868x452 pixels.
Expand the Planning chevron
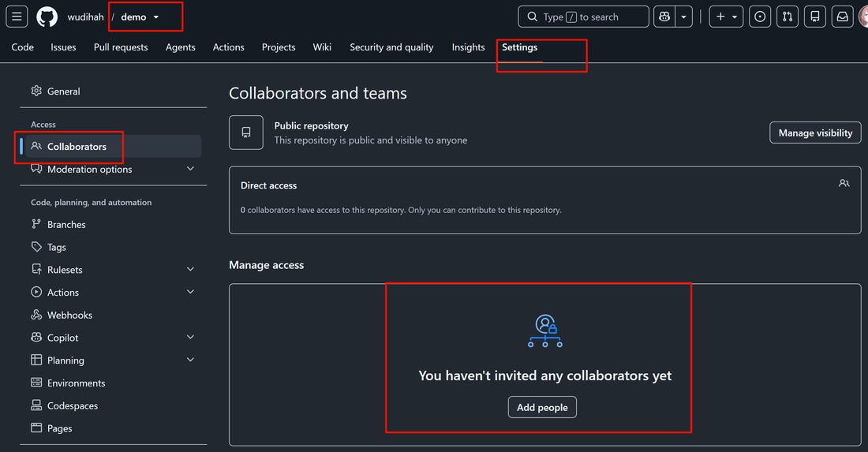pyautogui.click(x=190, y=360)
